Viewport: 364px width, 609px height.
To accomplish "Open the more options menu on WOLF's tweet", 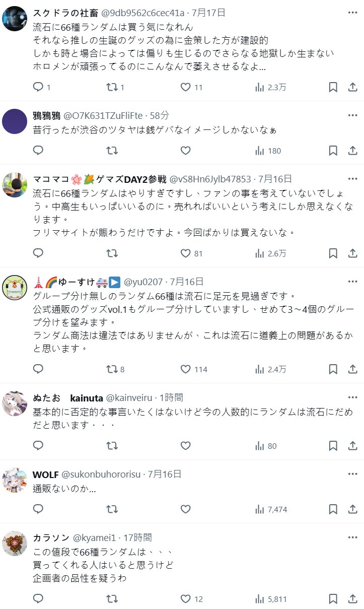I will tap(352, 474).
